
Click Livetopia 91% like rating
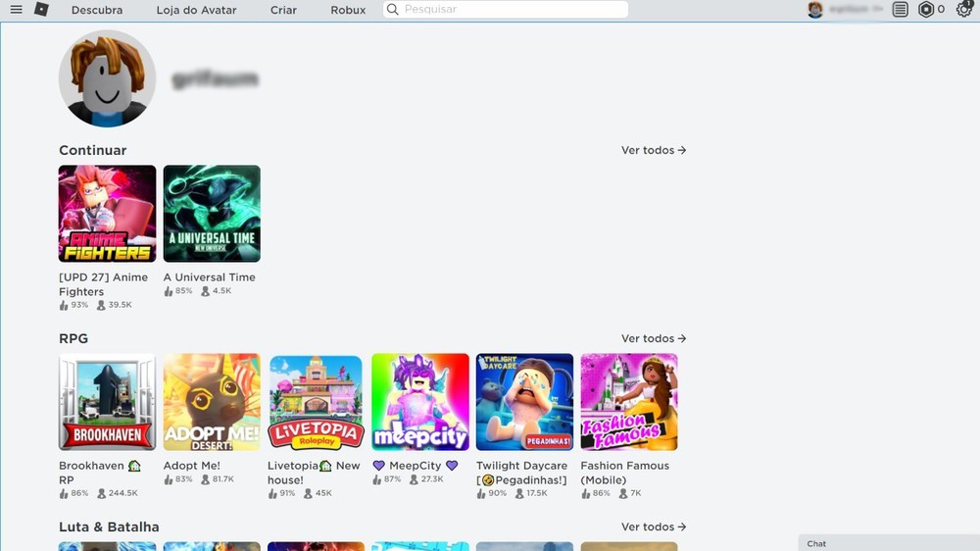click(282, 493)
